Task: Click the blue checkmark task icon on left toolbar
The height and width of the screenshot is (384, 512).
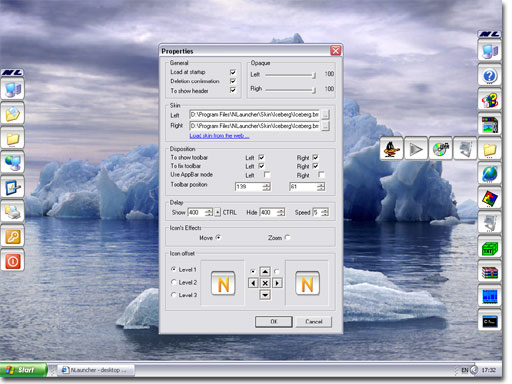Action: click(13, 187)
